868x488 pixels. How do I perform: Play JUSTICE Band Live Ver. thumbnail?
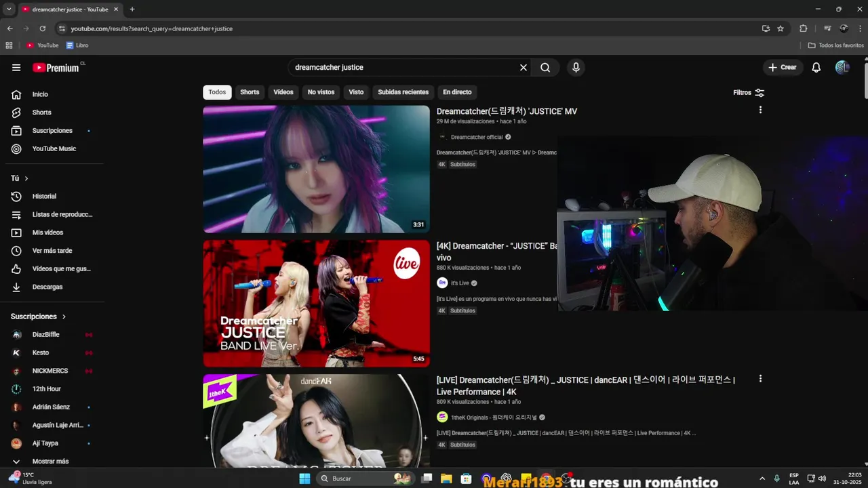(316, 304)
